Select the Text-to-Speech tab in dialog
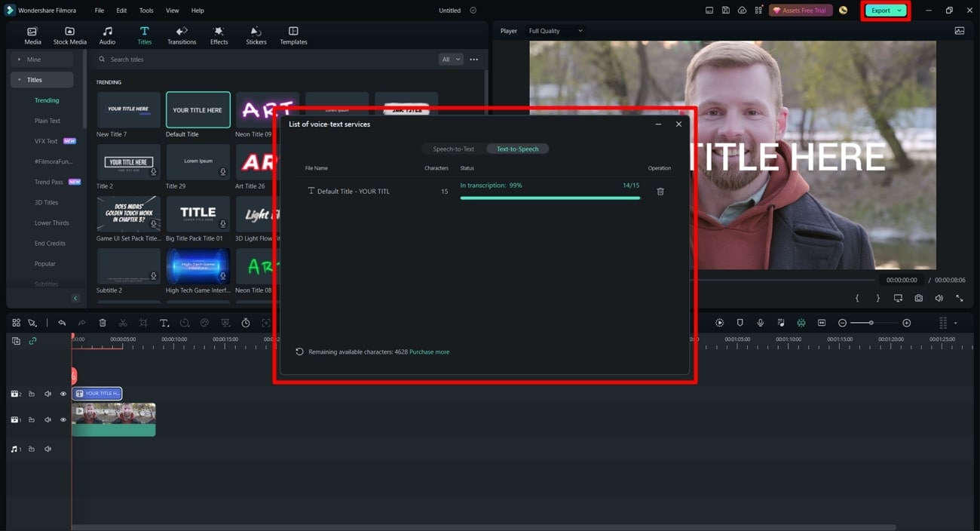 [517, 149]
